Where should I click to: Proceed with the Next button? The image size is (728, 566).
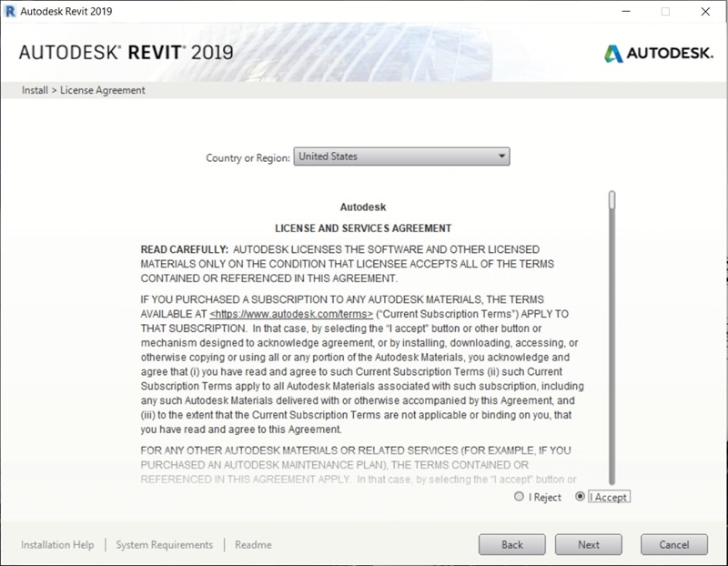(589, 544)
